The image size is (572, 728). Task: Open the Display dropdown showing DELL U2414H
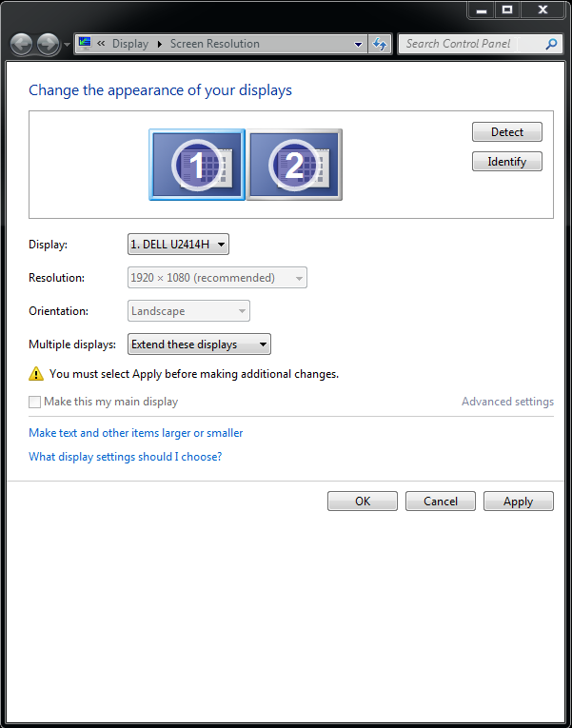(x=178, y=245)
